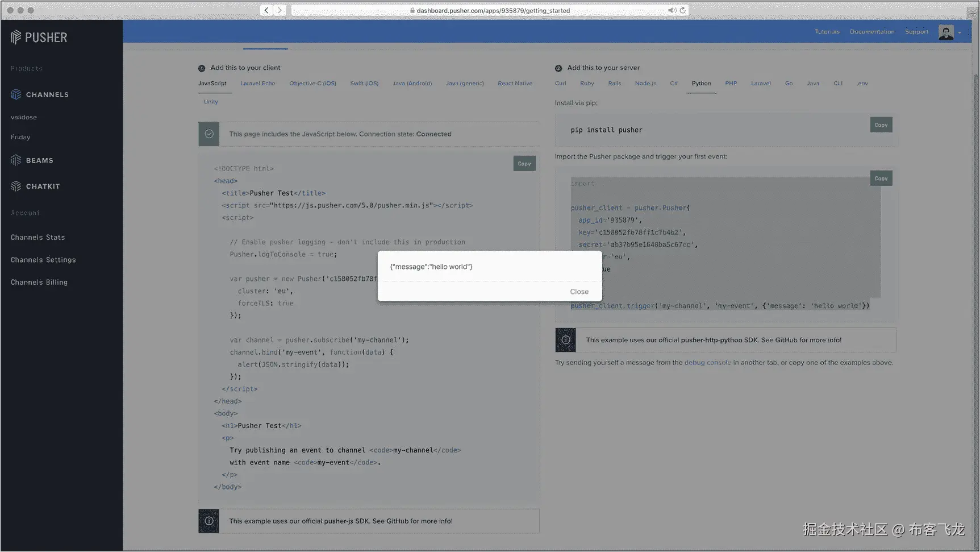This screenshot has width=980, height=552.
Task: Copy the JavaScript client code
Action: tap(524, 164)
